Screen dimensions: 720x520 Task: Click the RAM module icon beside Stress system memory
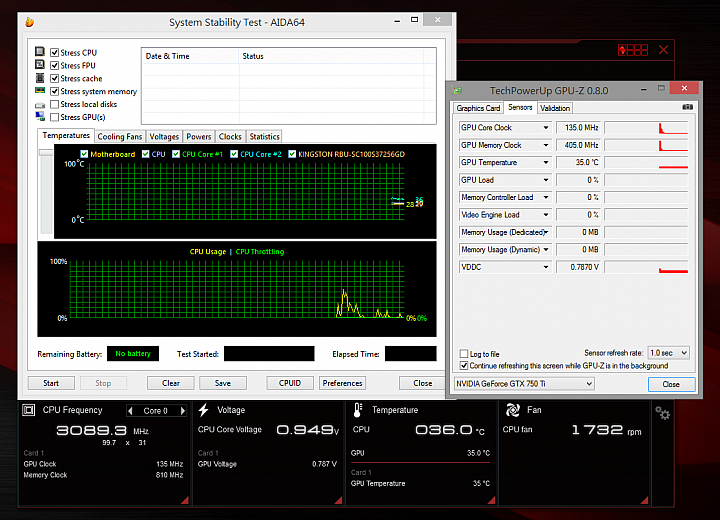[x=40, y=90]
